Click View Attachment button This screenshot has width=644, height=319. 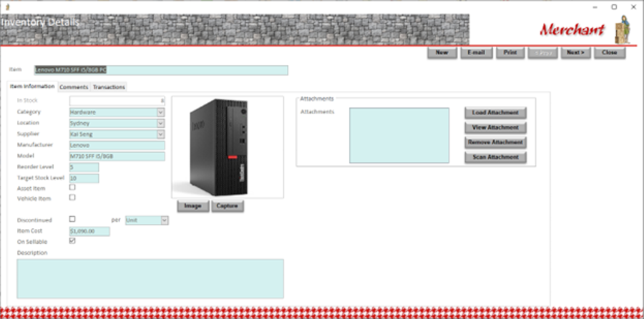(x=495, y=128)
